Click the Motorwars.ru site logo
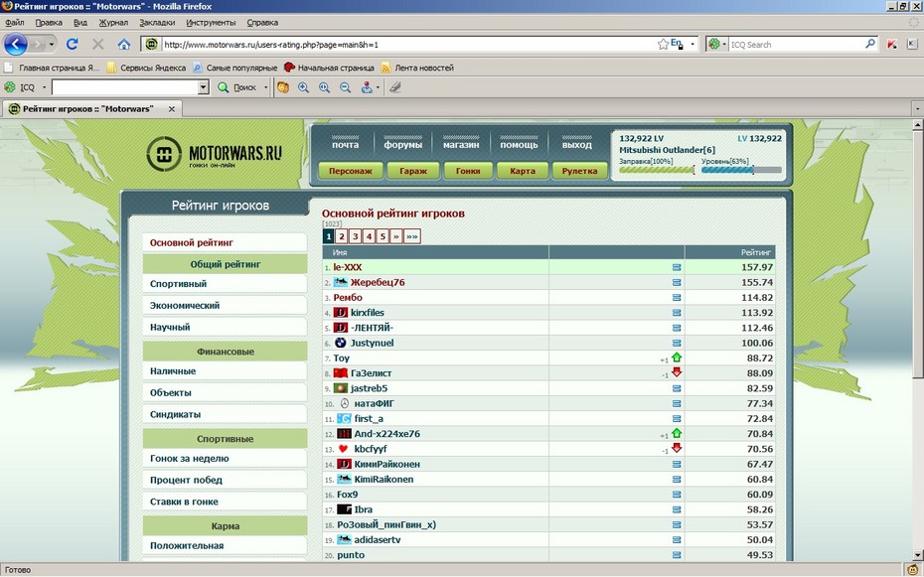The height and width of the screenshot is (577, 924). [x=215, y=154]
